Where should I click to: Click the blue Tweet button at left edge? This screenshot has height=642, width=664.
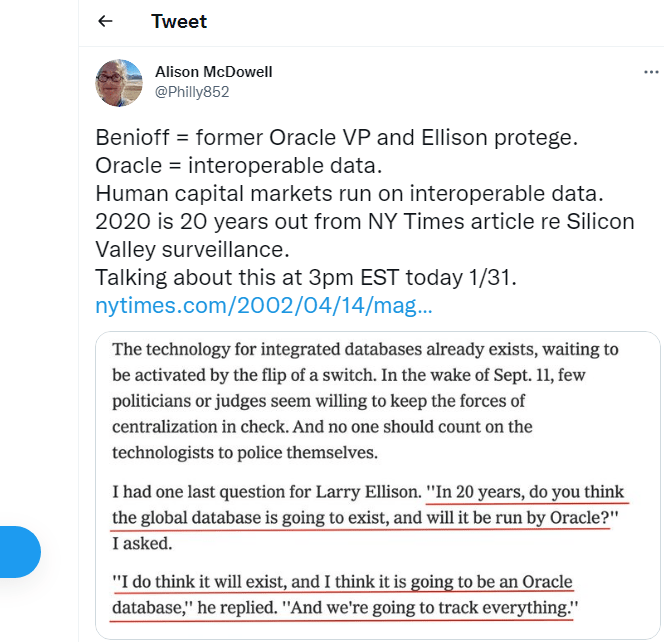[x=20, y=552]
